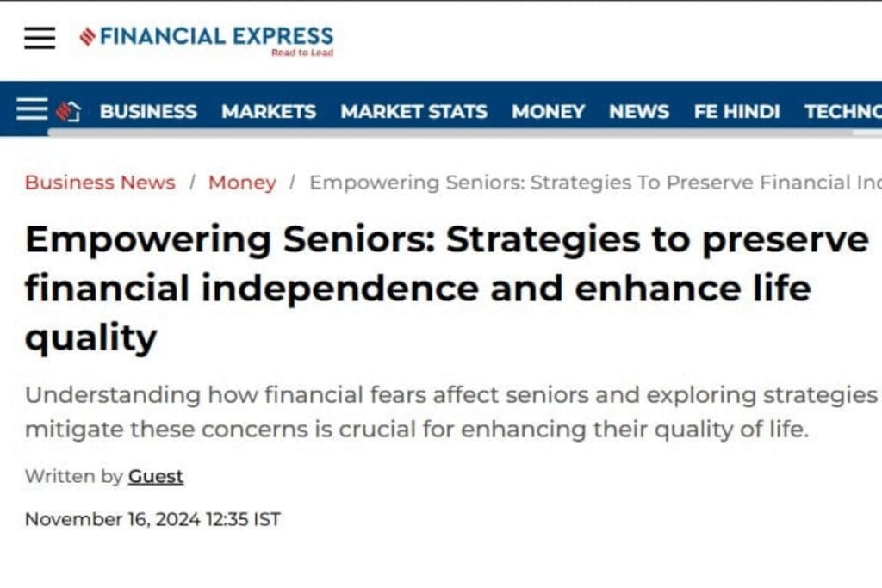Open the NEWS nav item

click(639, 112)
